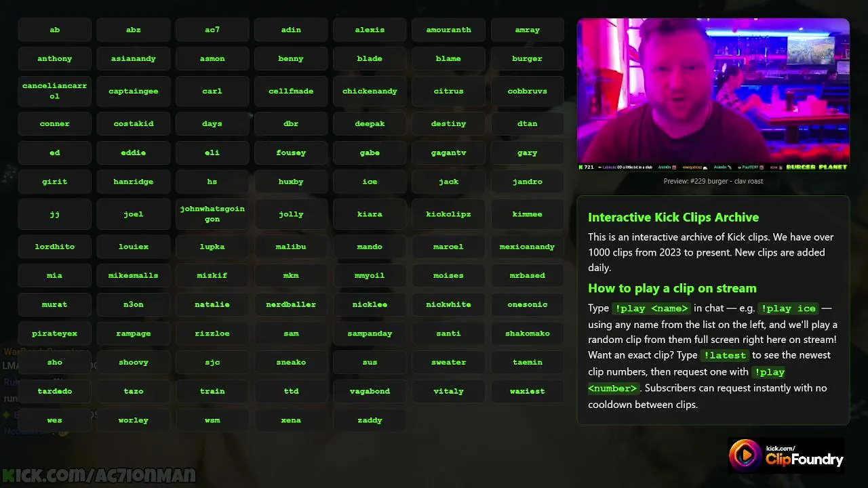This screenshot has height=488, width=868.
Task: Select the "adin" name button
Action: (291, 30)
